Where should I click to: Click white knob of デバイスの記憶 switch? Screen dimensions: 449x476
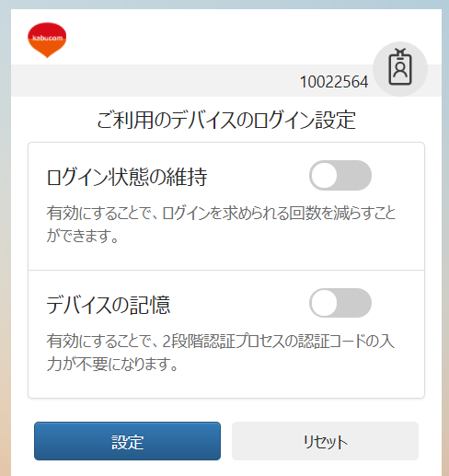(x=325, y=303)
